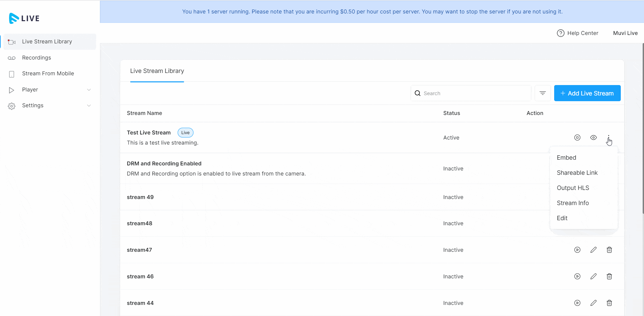644x316 pixels.
Task: Go to Recordings in the sidebar
Action: 36,58
